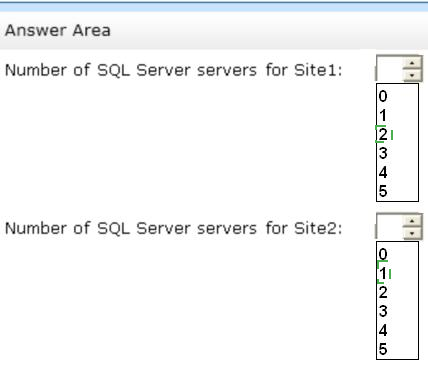This screenshot has height=367, width=428.
Task: Select 2 in the Site1 list
Action: [x=383, y=134]
